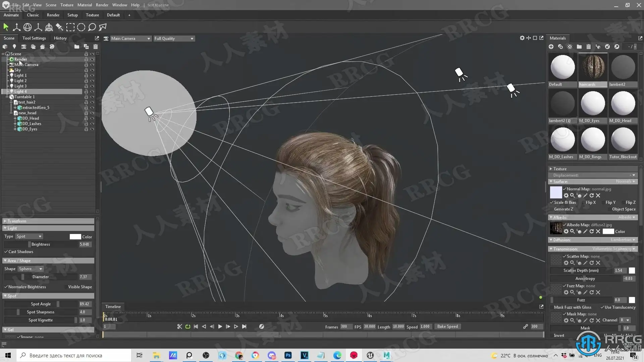Image resolution: width=644 pixels, height=362 pixels.
Task: Expand the Transform section
Action: [x=17, y=221]
